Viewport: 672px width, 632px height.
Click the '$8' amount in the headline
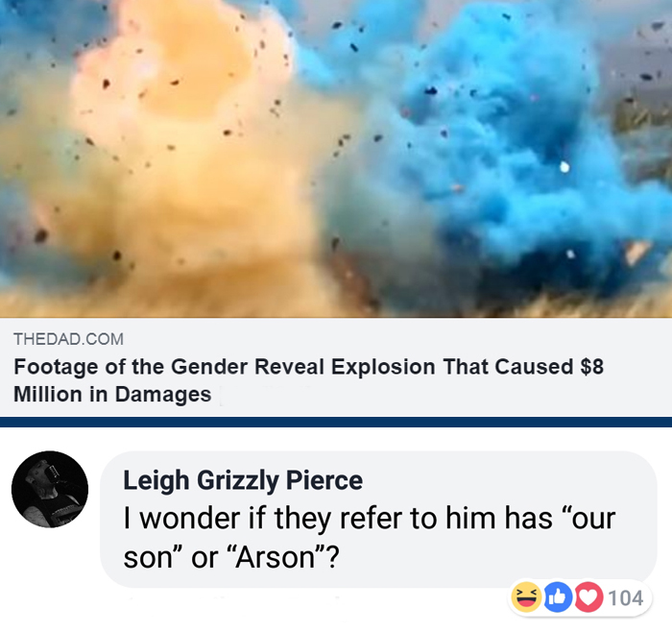pos(591,367)
